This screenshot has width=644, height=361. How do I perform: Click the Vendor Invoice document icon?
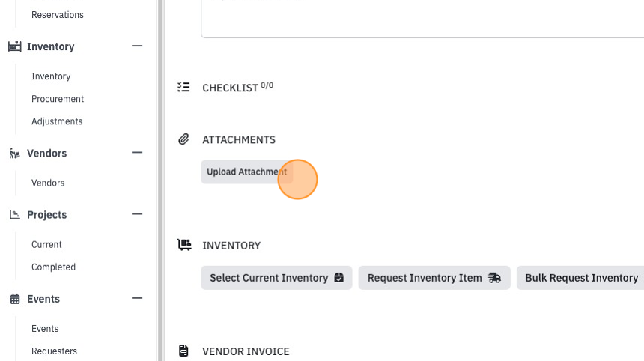(183, 351)
